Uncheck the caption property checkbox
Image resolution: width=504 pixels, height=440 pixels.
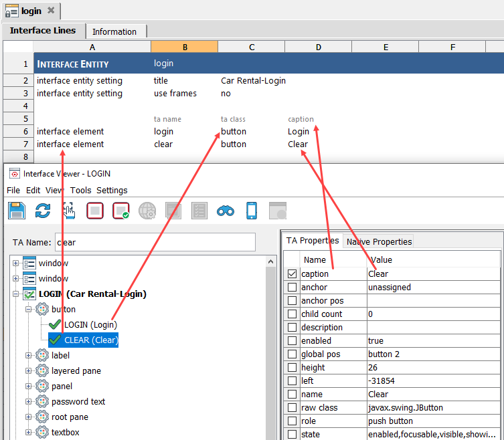click(292, 273)
